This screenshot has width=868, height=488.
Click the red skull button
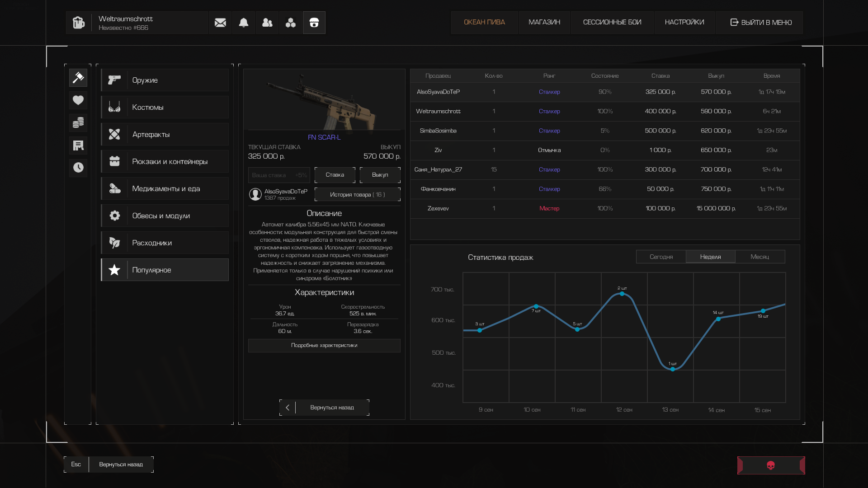(771, 465)
